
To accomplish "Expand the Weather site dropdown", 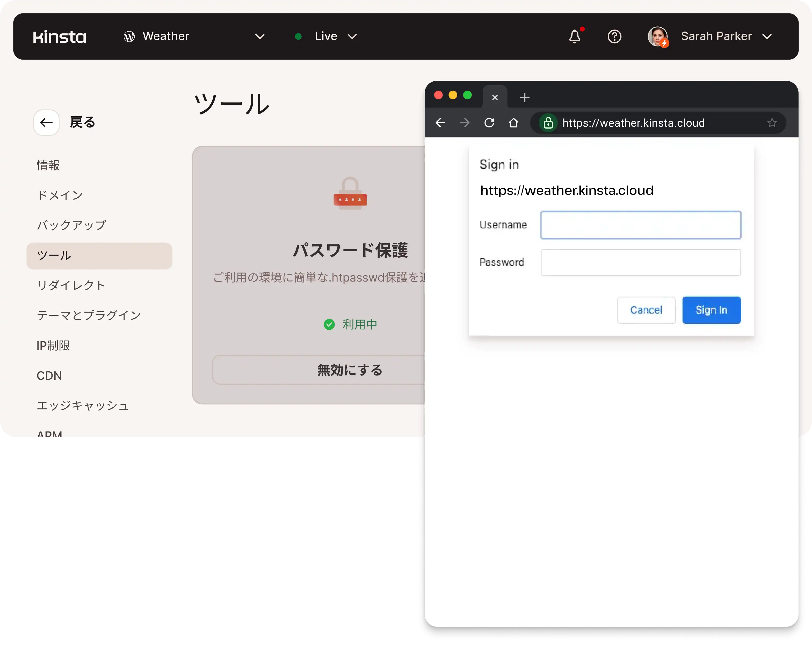I will pos(260,37).
